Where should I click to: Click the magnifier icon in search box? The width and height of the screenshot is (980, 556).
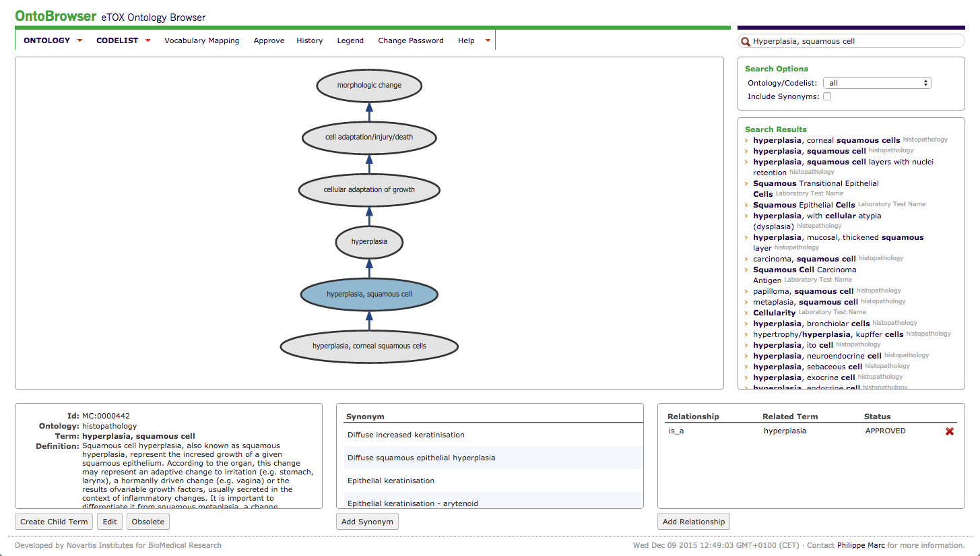pos(745,41)
